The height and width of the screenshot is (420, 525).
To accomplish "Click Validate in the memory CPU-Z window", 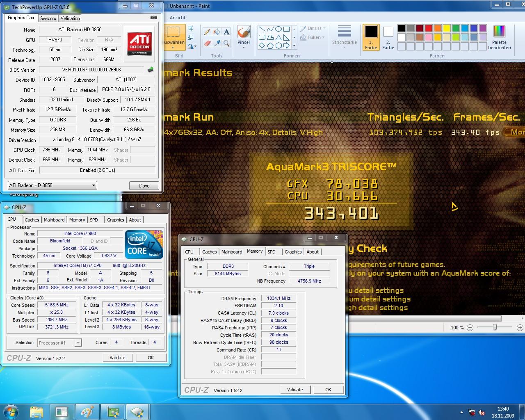I will [295, 390].
